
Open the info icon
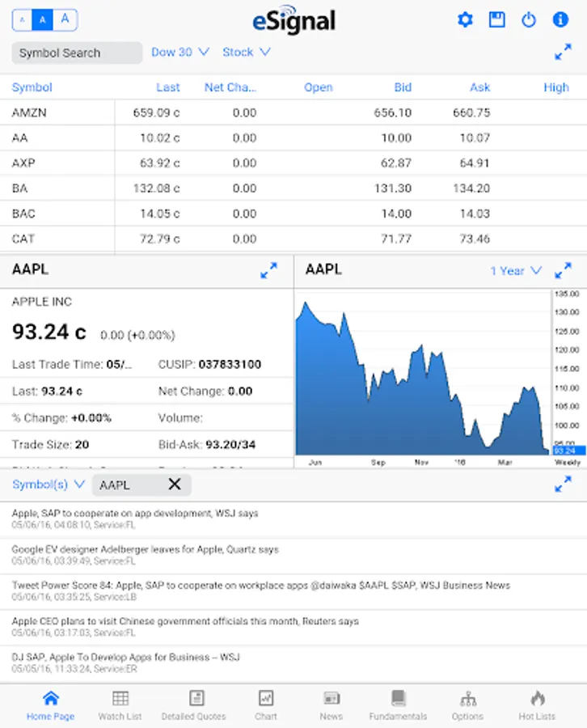point(560,20)
